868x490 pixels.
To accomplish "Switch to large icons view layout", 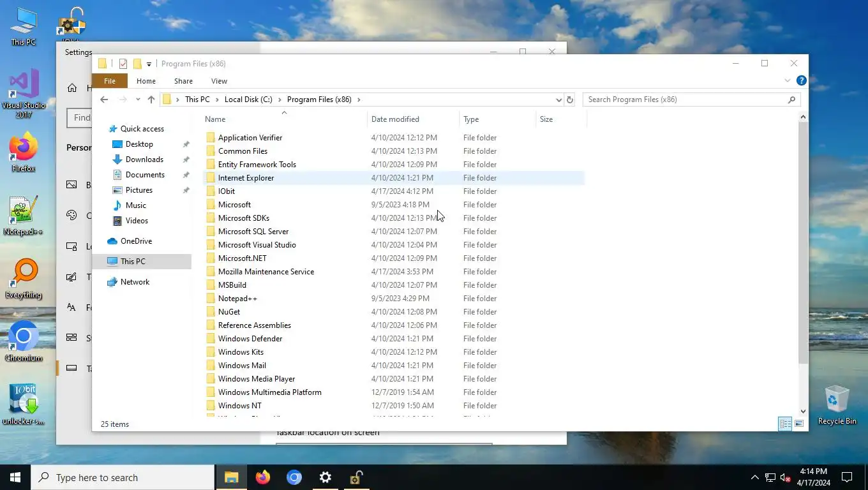I will coord(799,424).
